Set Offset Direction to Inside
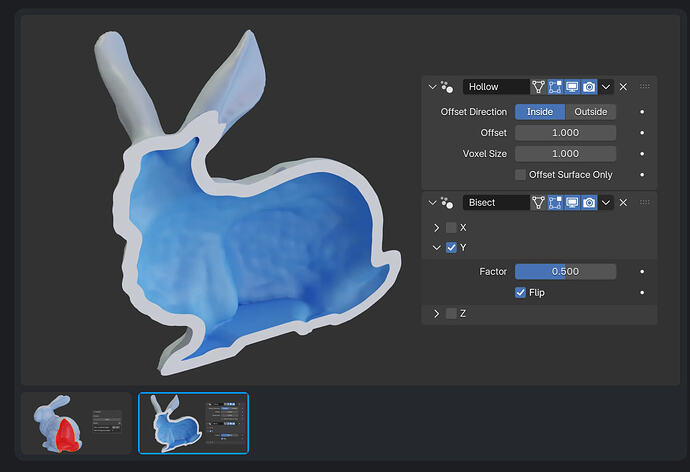 (x=540, y=112)
